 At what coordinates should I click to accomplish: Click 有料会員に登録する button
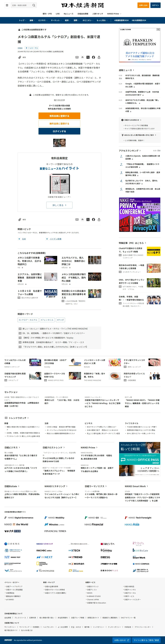tap(59, 116)
